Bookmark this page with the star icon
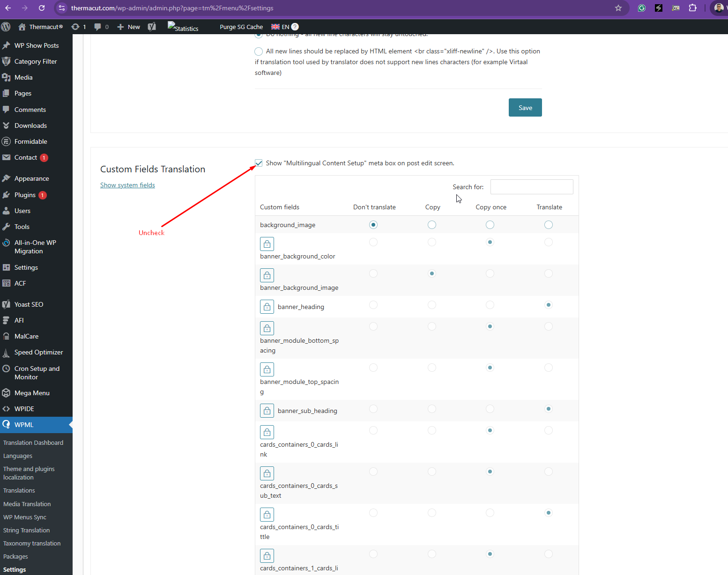This screenshot has height=575, width=728. 618,8
